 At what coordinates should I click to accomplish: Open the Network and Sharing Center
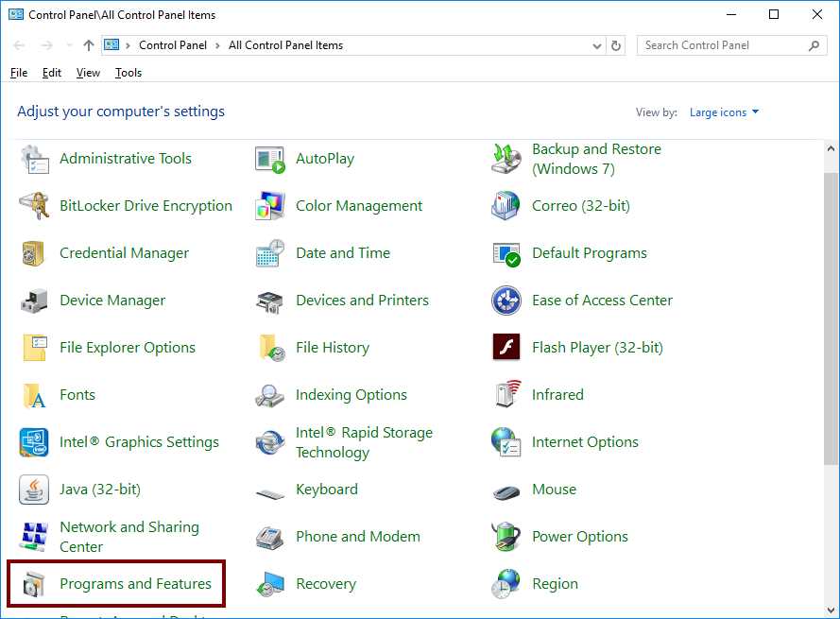(x=129, y=536)
